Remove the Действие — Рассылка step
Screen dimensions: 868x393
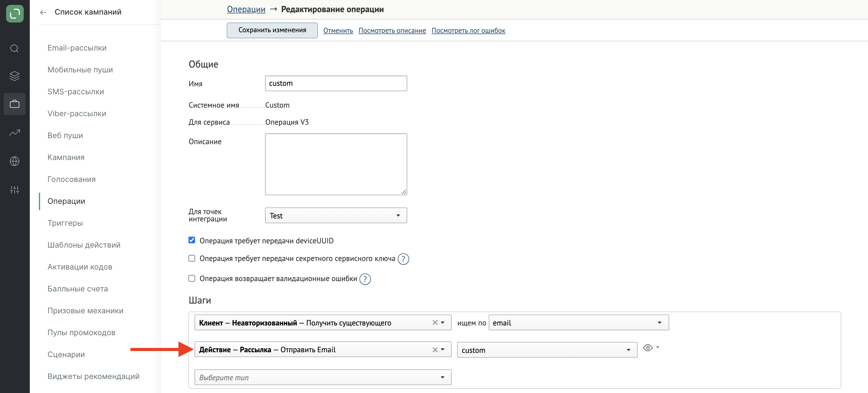(435, 350)
